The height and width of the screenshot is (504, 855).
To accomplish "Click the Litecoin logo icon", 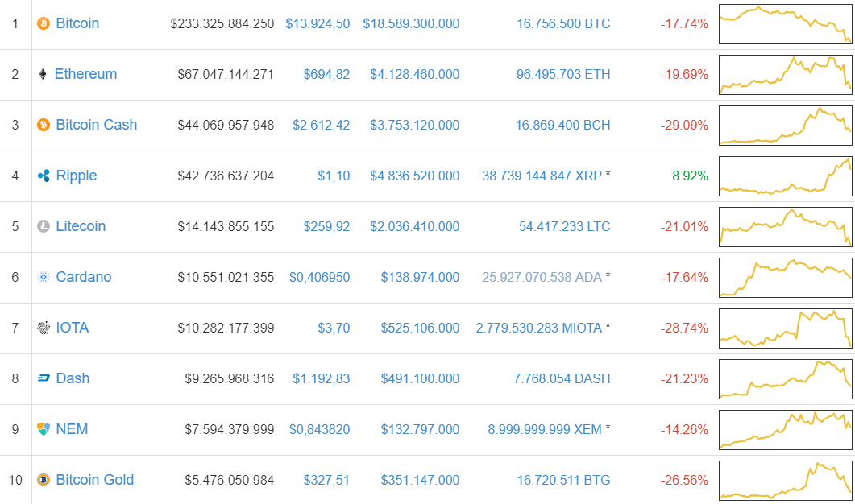I will click(43, 226).
